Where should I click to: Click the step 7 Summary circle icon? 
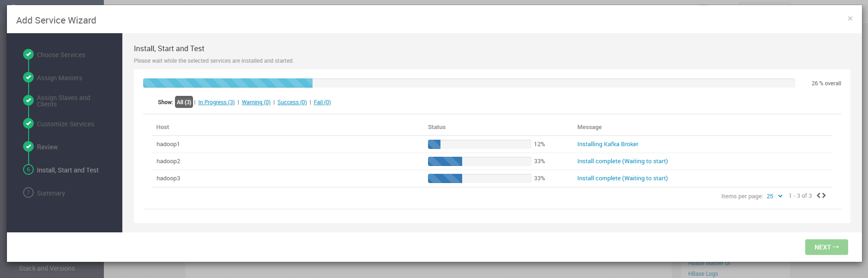pos(28,193)
